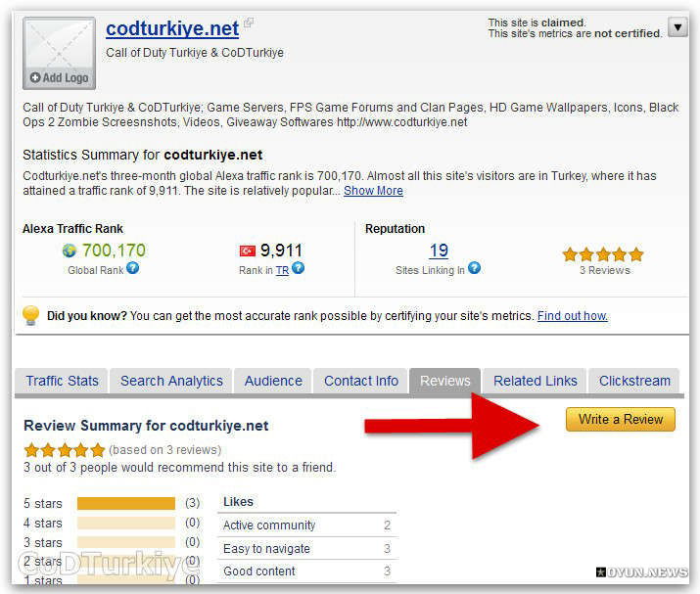Screen dimensions: 700x594
Task: Click the Find out how link
Action: (x=573, y=316)
